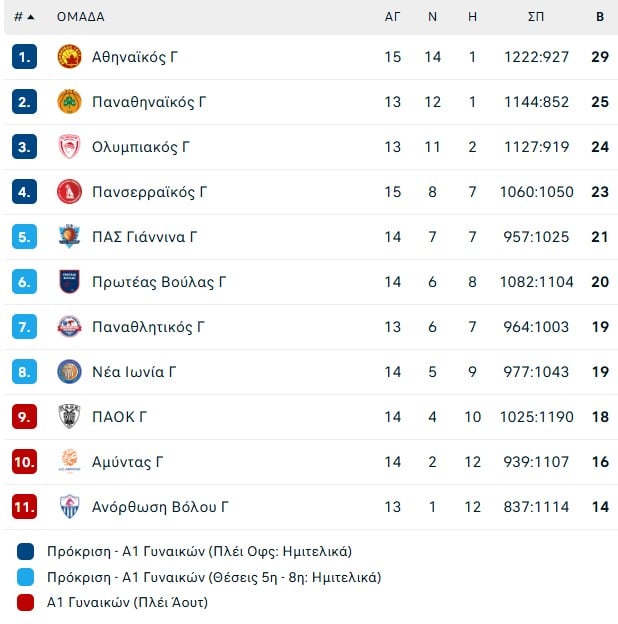
Task: Sort standings by ΣΠ column header
Action: [x=536, y=17]
